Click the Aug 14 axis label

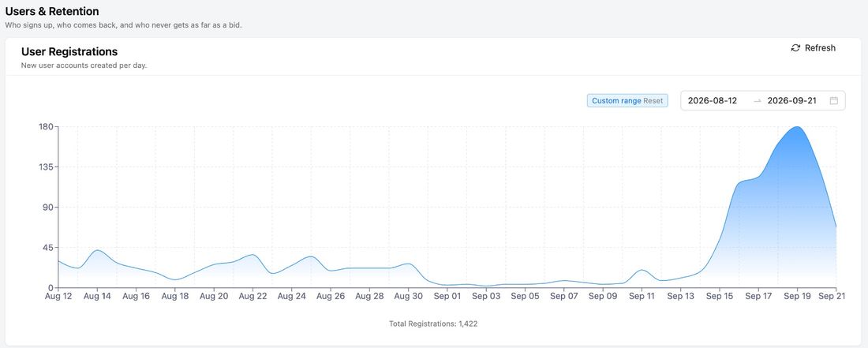(97, 297)
